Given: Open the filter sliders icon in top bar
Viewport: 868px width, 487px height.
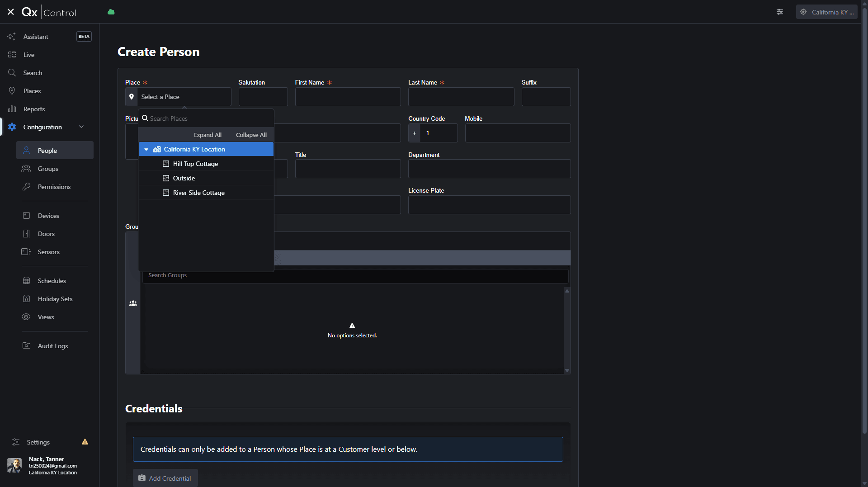Looking at the screenshot, I should click(780, 12).
